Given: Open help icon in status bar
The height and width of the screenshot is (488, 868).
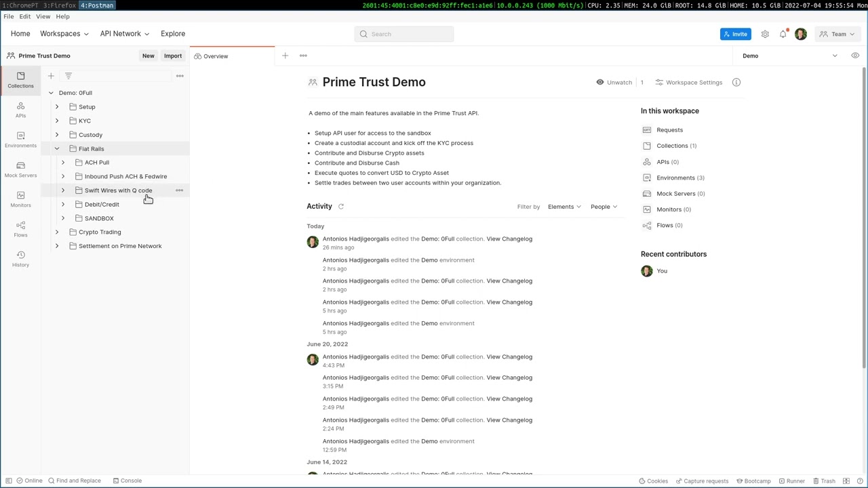Looking at the screenshot, I should pos(859,481).
